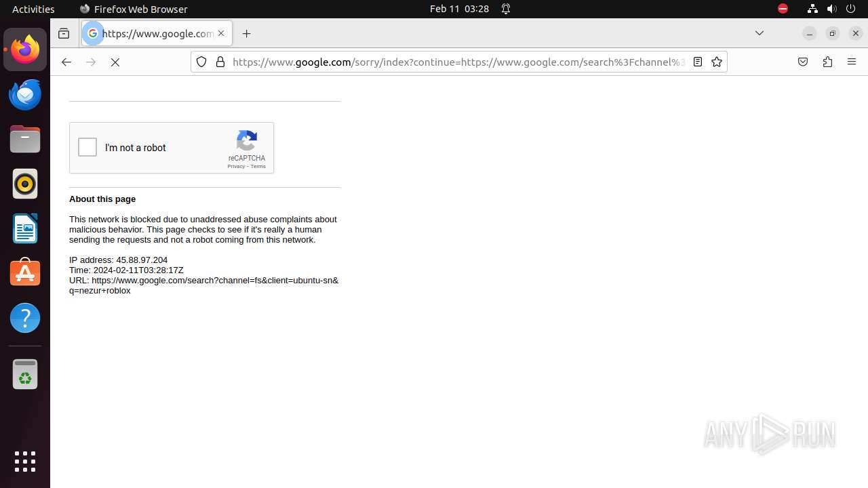Open Firefox View recent browsing

[x=64, y=33]
